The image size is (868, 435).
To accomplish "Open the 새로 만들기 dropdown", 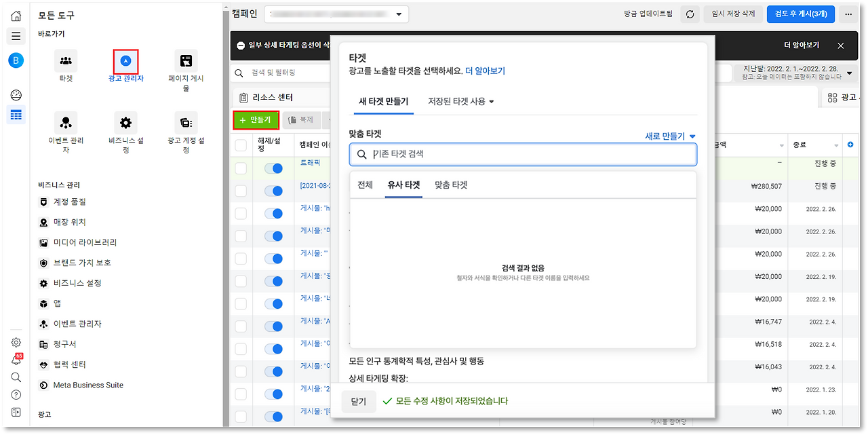I will 671,136.
